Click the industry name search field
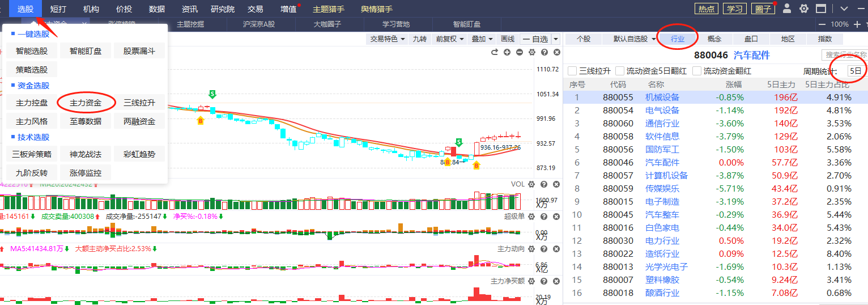 click(x=844, y=55)
